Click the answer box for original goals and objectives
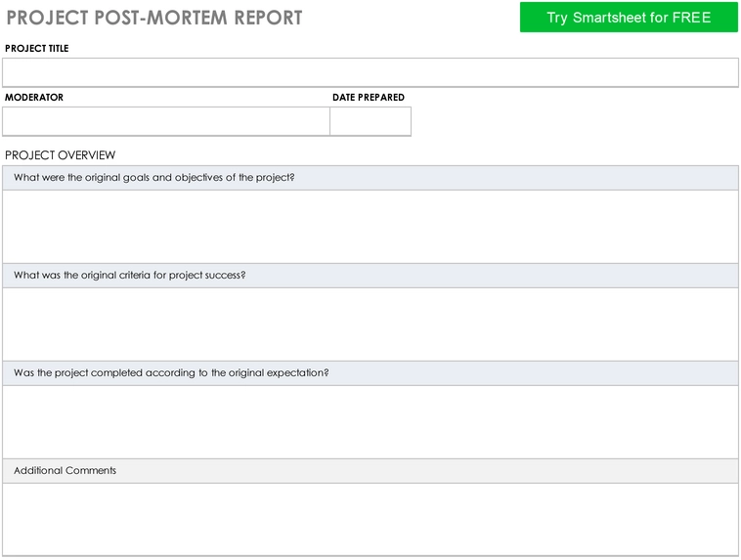Screen dimensions: 741x560 [x=370, y=227]
